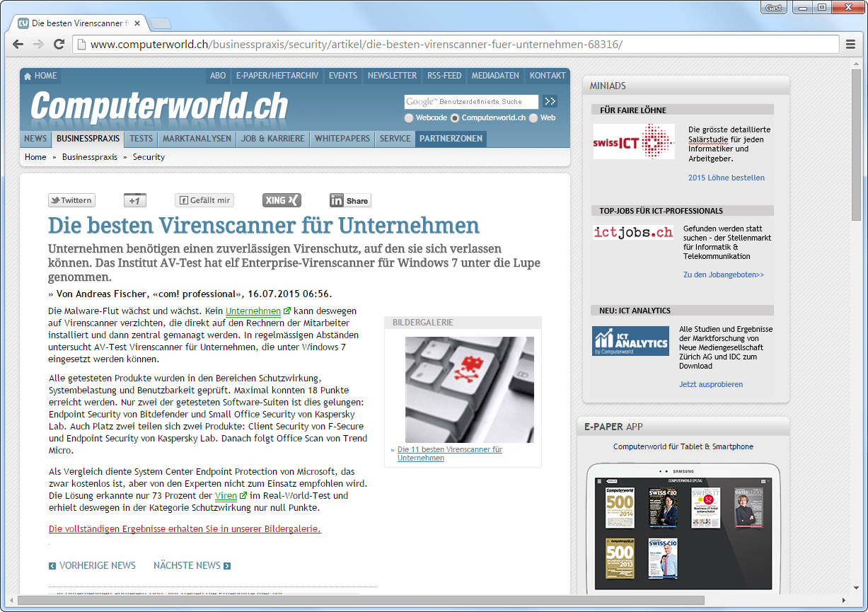Viewport: 868px width, 612px height.
Task: Click the browser reload page icon
Action: coord(59,44)
